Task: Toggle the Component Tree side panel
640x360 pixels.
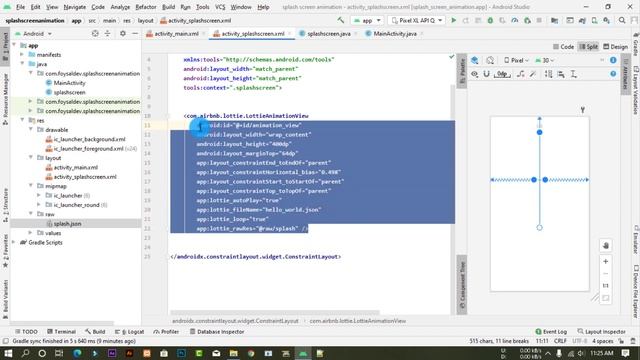Action: [x=462, y=285]
